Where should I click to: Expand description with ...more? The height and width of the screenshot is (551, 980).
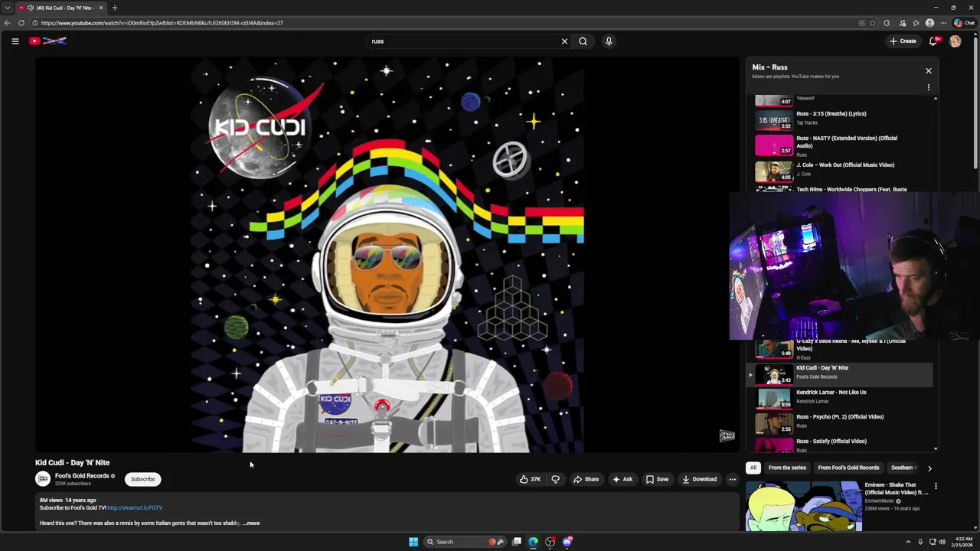[252, 523]
